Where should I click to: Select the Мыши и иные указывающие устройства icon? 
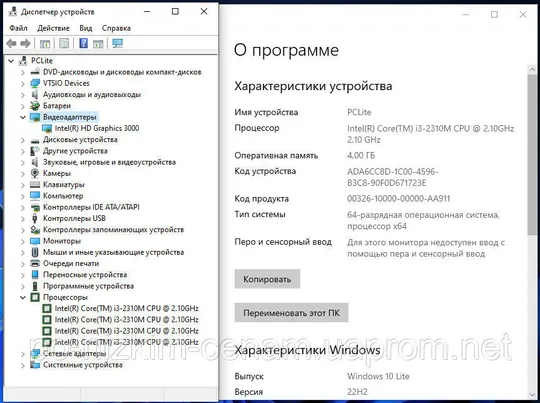[x=35, y=252]
